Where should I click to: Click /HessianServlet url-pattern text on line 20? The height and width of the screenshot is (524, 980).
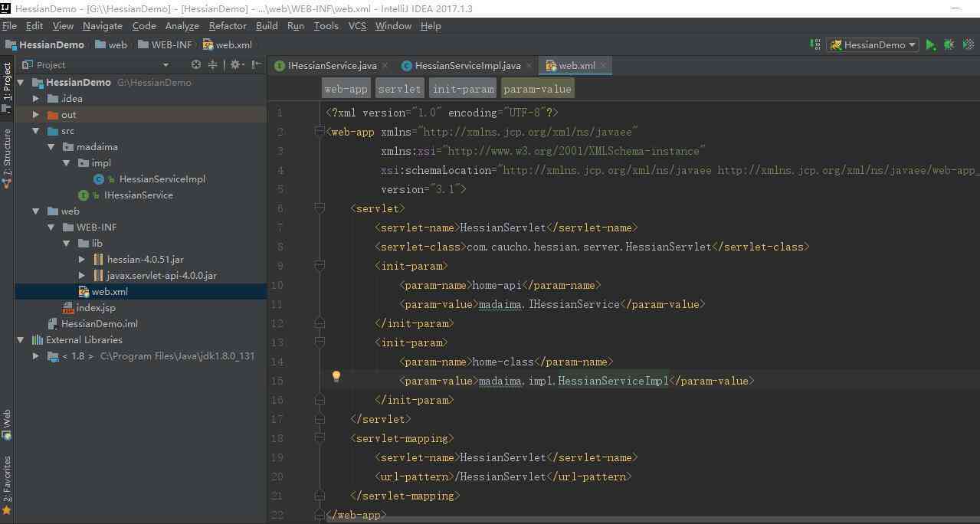(500, 477)
